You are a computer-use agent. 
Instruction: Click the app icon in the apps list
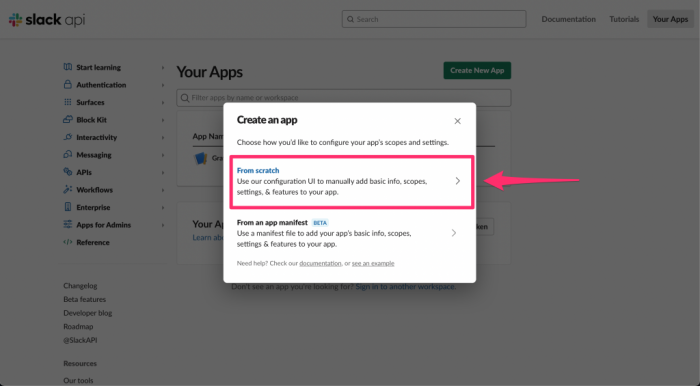pyautogui.click(x=201, y=158)
